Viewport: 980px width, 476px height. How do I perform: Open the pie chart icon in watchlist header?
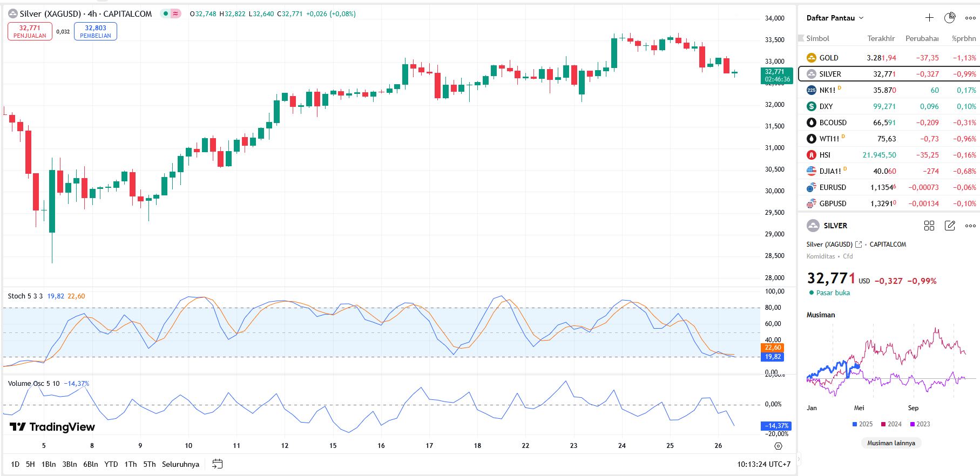[x=950, y=18]
